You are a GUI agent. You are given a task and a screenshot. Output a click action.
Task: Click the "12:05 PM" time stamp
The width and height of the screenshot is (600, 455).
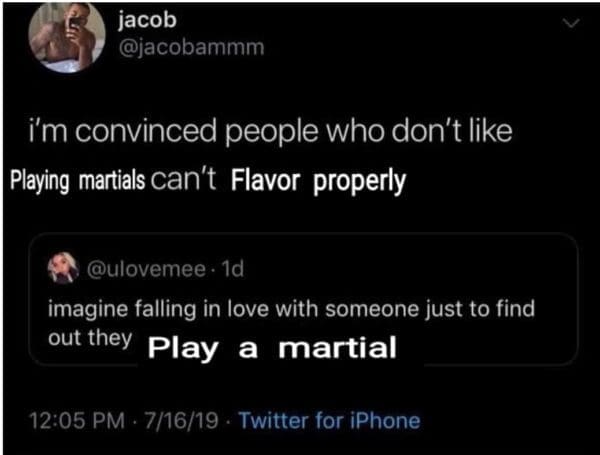pos(77,421)
